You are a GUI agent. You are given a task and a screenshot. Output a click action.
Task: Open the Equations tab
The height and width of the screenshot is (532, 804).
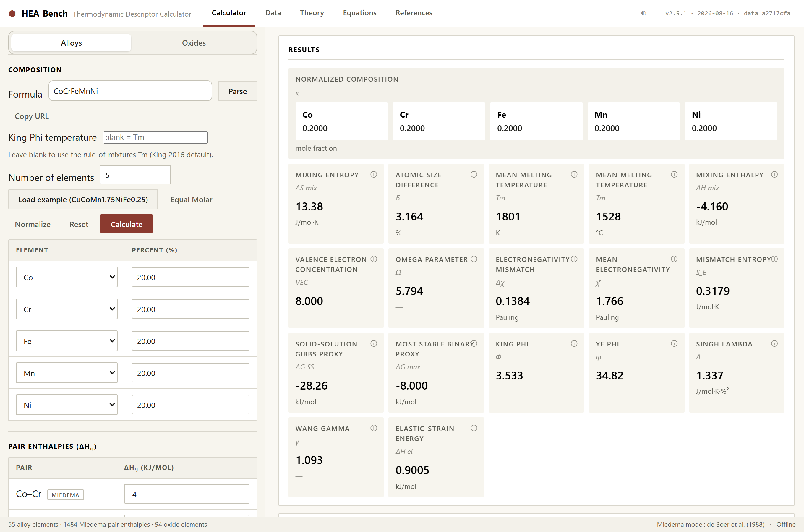pyautogui.click(x=360, y=13)
